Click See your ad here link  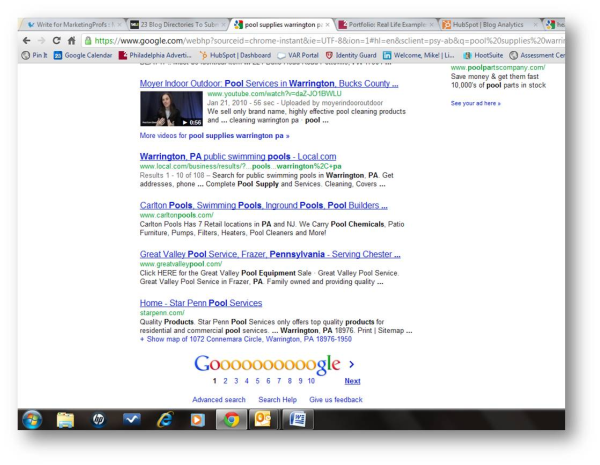point(476,103)
